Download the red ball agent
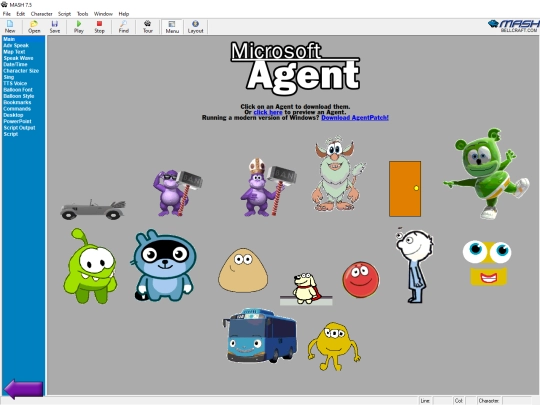 (361, 280)
